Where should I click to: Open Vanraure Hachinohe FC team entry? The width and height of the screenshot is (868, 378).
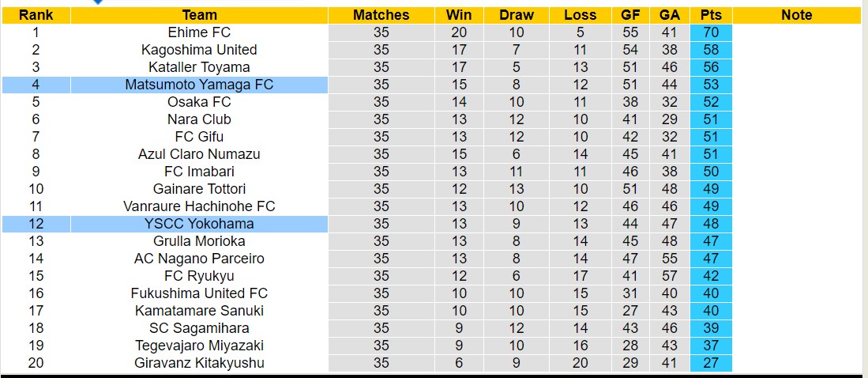pyautogui.click(x=199, y=206)
